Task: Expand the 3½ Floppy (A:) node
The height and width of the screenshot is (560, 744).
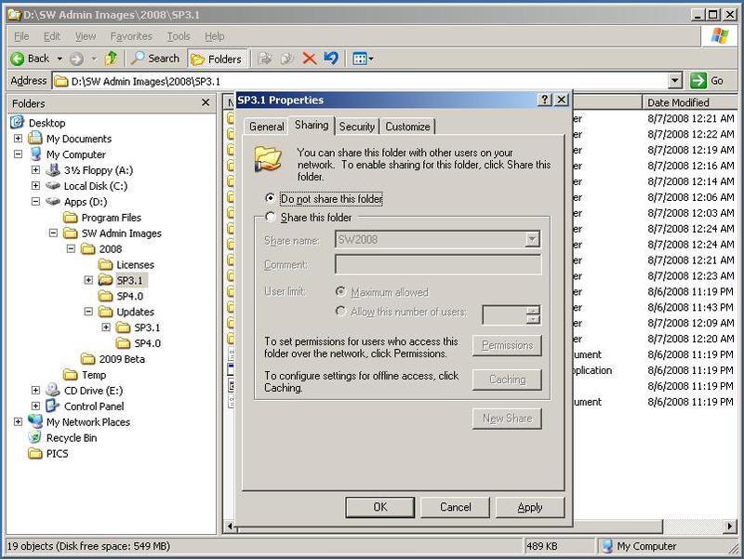Action: 35,169
